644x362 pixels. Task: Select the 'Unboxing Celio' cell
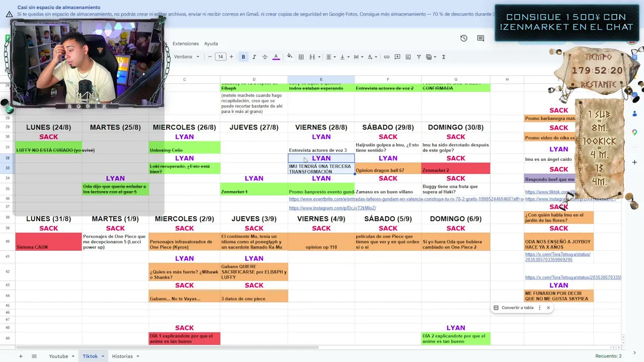(x=184, y=147)
